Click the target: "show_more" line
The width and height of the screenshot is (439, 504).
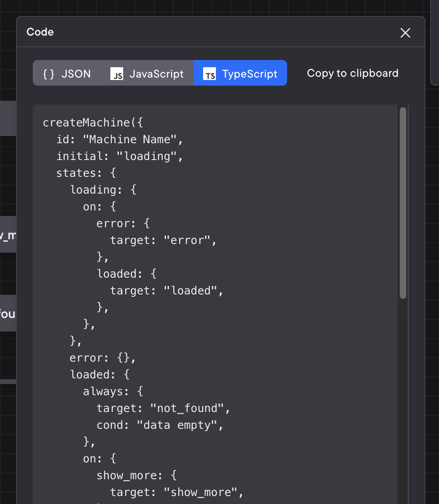click(177, 492)
